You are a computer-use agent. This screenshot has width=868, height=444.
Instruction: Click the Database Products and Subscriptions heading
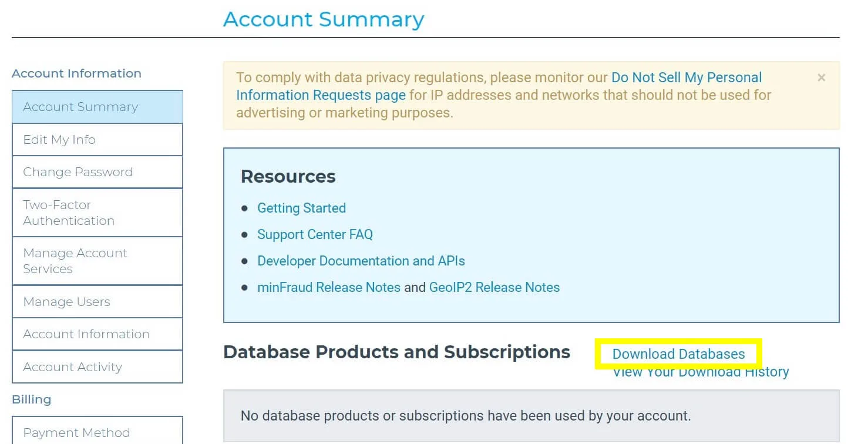click(397, 352)
